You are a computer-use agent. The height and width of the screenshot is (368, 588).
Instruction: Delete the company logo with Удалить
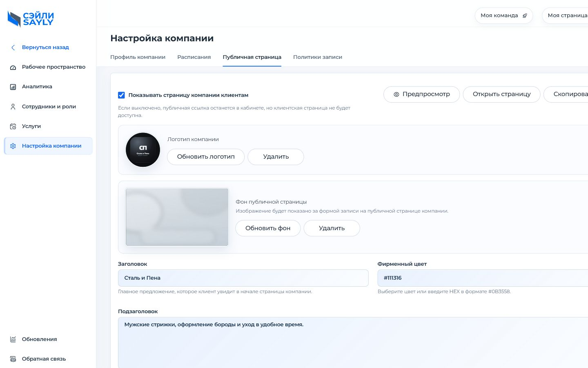[276, 157]
